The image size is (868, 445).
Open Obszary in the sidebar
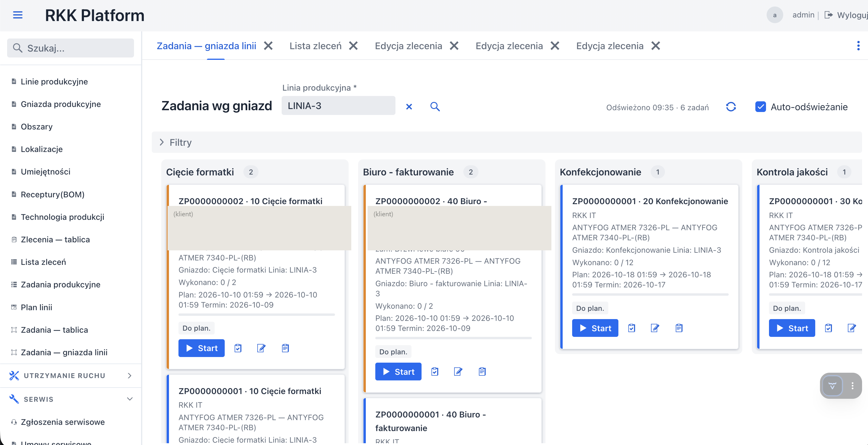(x=36, y=127)
